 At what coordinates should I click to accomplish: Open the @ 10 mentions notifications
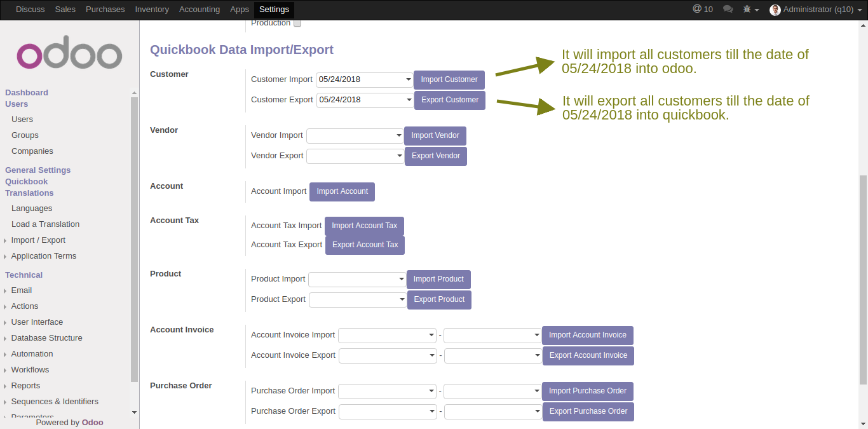tap(703, 10)
